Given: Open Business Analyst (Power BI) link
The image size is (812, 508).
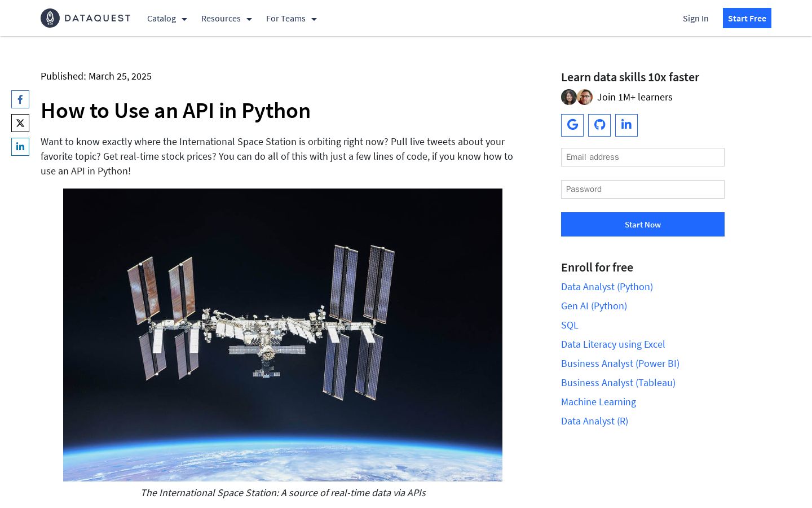Looking at the screenshot, I should click(x=620, y=364).
